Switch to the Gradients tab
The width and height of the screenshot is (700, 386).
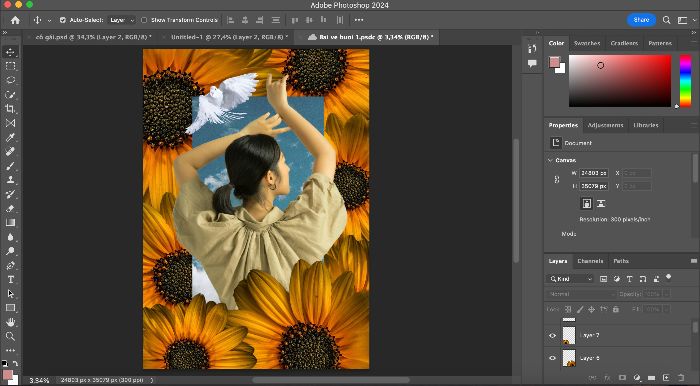click(x=624, y=43)
